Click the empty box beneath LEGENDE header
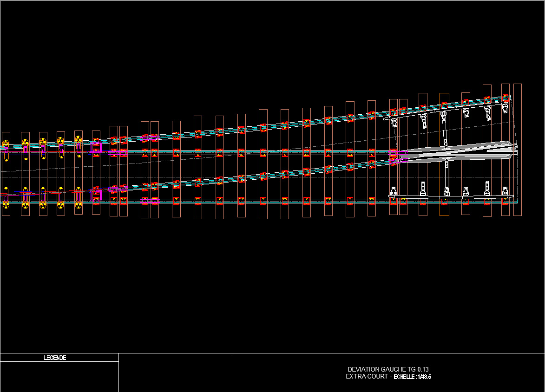The image size is (545, 392). point(59,377)
